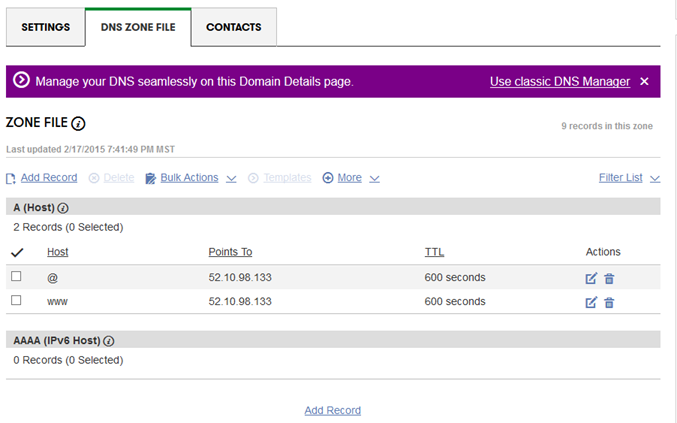Edit the www host A record
The image size is (677, 423).
click(x=591, y=303)
